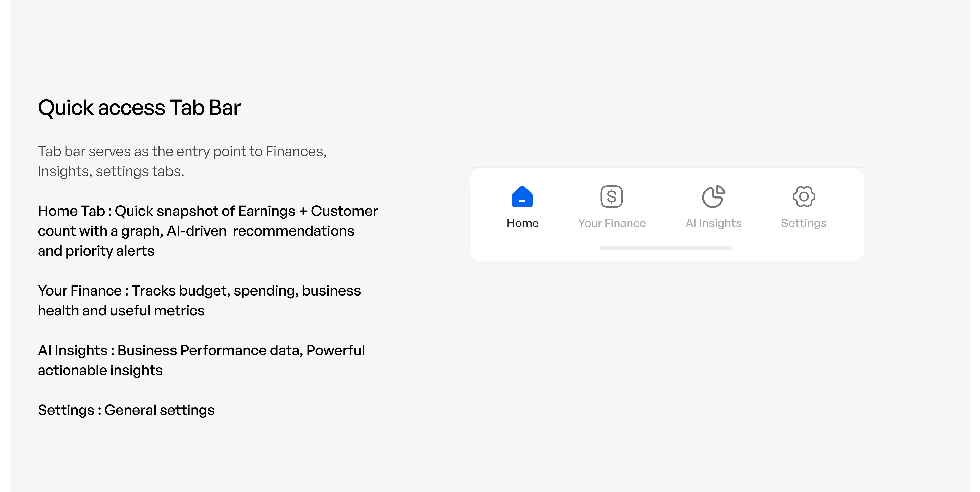The height and width of the screenshot is (492, 980).
Task: Click the words actionable insights
Action: coord(100,371)
